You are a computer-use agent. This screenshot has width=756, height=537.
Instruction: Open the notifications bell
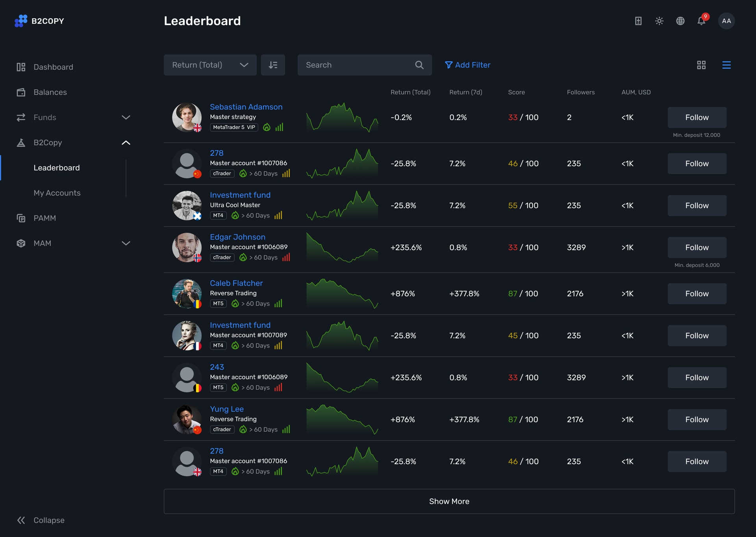(701, 21)
